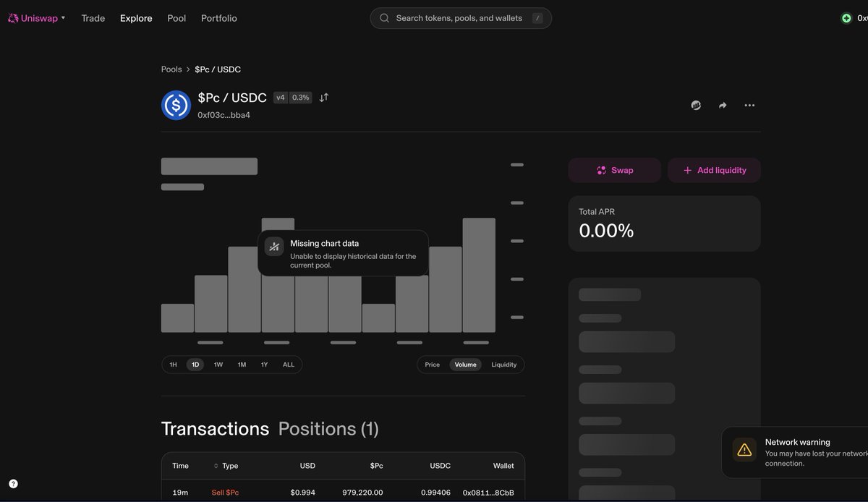Copy the pool address 0xf03c...bba4
Viewport: 868px width, 502px height.
224,115
